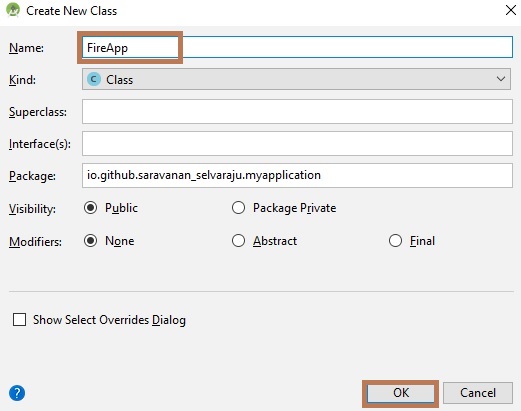
Task: Click the Cancel button
Action: tap(478, 393)
